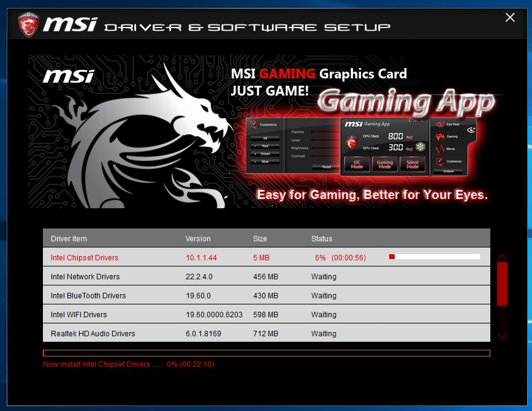Click the overall installation progress bar
532x411 pixels.
(x=266, y=353)
